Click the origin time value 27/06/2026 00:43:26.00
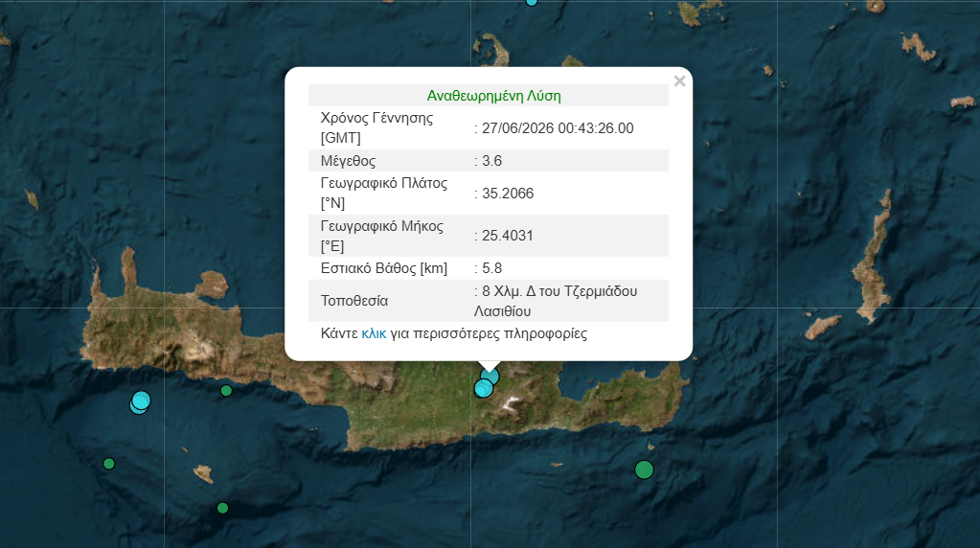This screenshot has width=980, height=548. (558, 128)
